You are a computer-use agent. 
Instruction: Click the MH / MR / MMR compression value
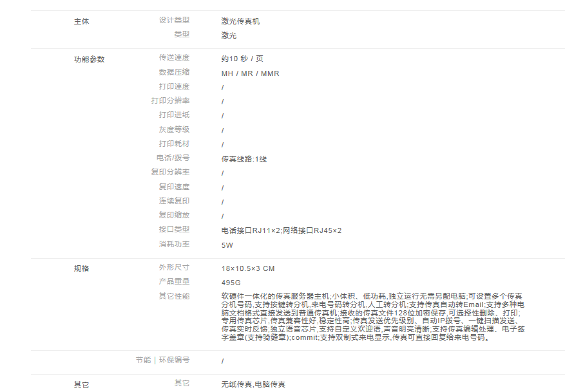pos(250,73)
